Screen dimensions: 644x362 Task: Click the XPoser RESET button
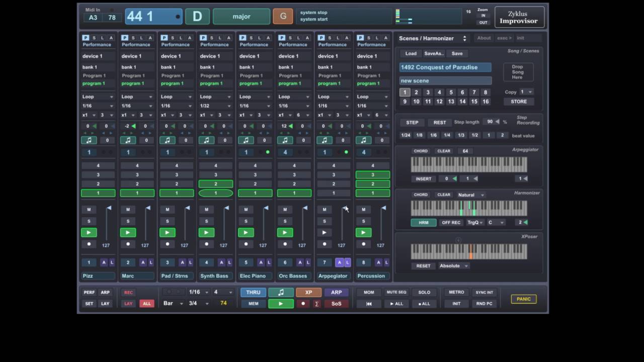[423, 266]
